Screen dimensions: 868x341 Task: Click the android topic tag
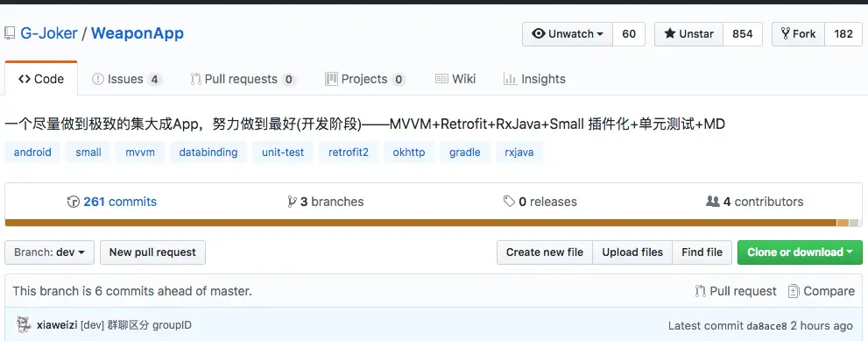pos(32,152)
